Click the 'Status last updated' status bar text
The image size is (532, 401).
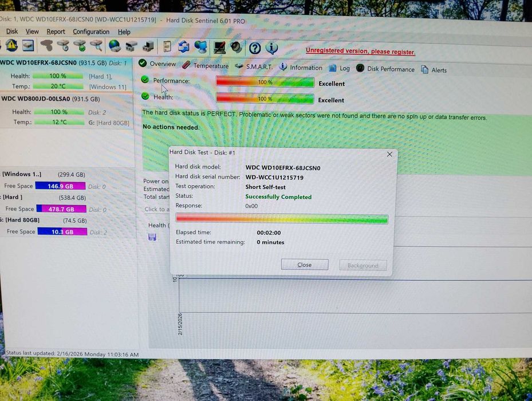(x=72, y=354)
